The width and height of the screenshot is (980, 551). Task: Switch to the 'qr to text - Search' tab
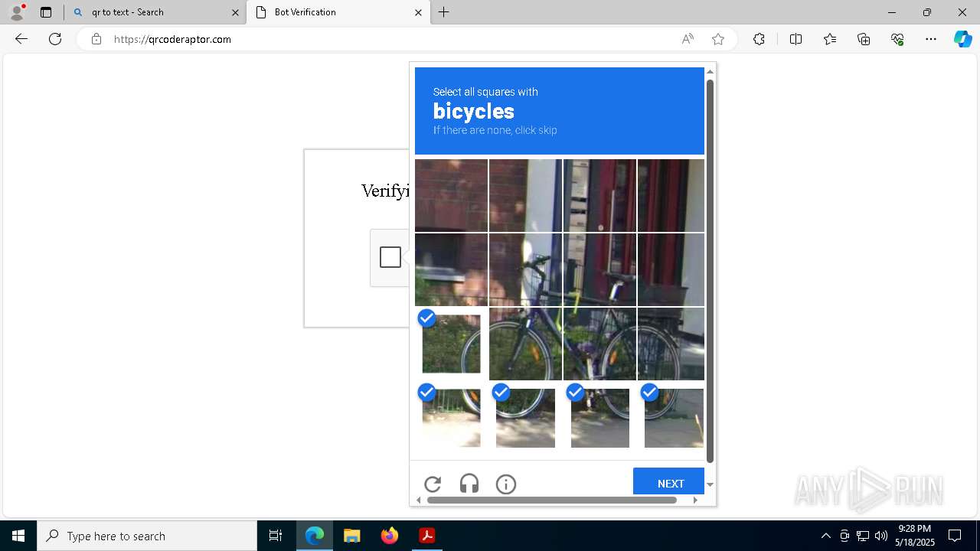pos(155,12)
